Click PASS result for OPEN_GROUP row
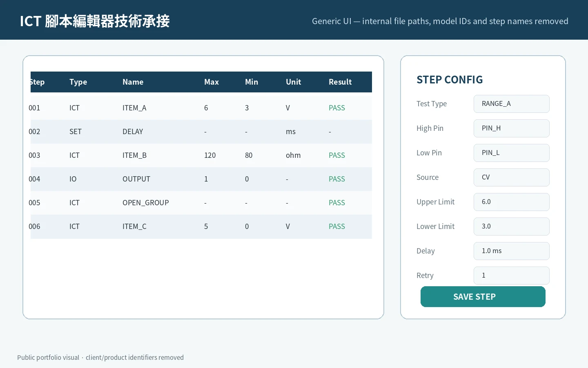The image size is (588, 368). (337, 203)
